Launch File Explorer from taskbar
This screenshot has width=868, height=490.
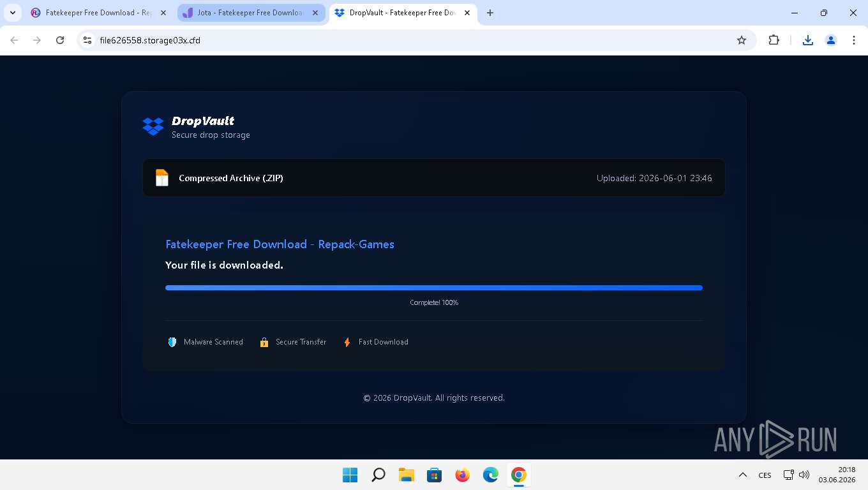click(406, 475)
